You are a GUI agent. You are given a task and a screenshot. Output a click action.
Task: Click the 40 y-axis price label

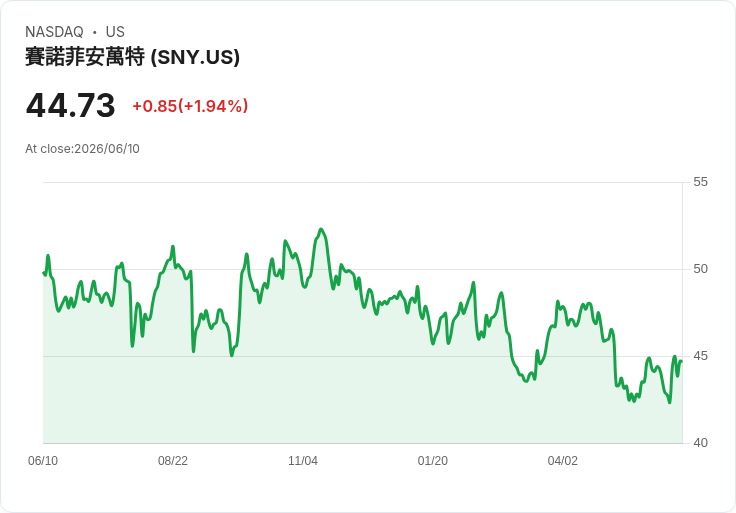700,443
